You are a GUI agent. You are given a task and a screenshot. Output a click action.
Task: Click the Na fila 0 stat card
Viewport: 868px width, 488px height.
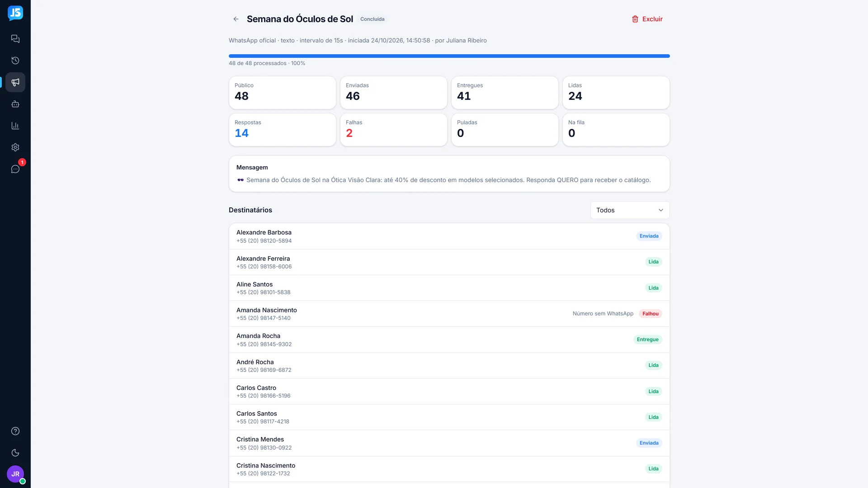pos(616,130)
